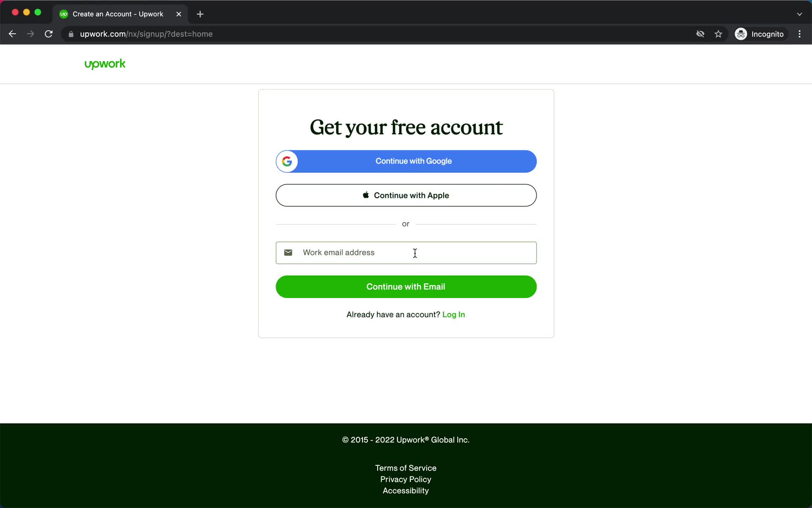Click 'Get your free account' heading
812x508 pixels.
click(406, 127)
